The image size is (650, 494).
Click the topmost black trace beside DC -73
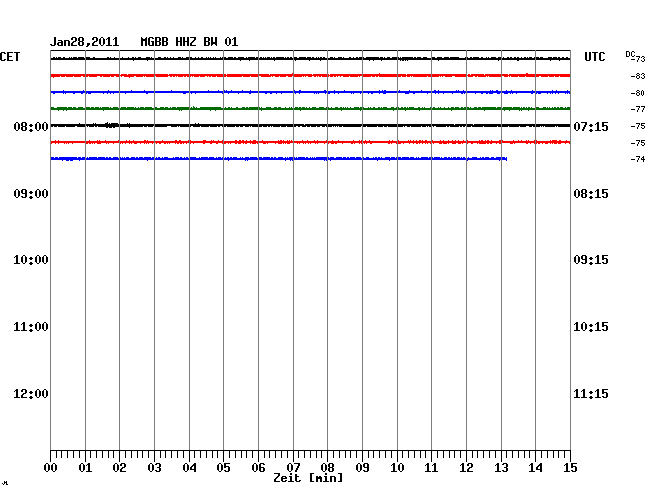[x=310, y=59]
